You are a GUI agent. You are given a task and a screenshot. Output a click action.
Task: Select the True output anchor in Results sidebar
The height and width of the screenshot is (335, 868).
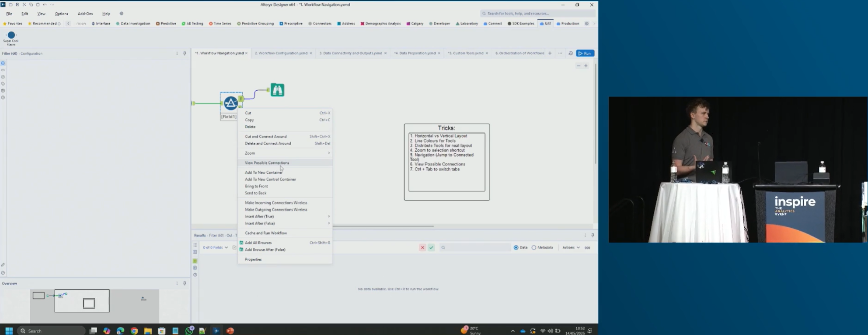point(195,261)
